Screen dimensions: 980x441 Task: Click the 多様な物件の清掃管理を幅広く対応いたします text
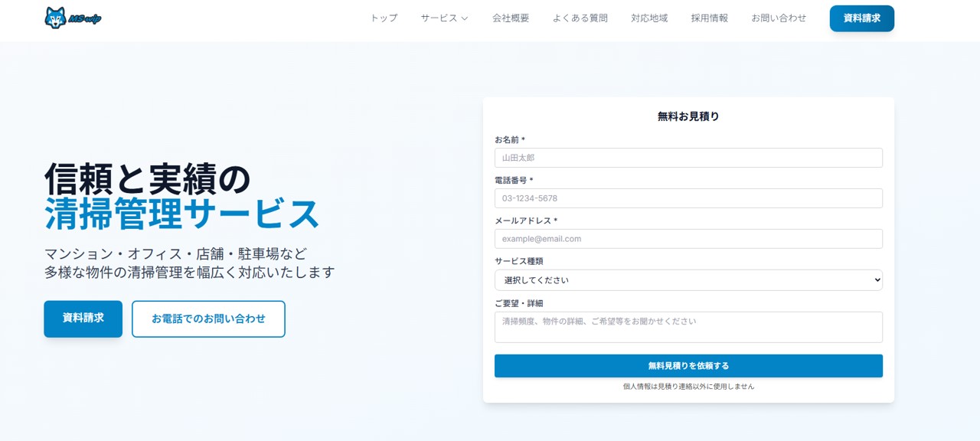[x=190, y=272]
